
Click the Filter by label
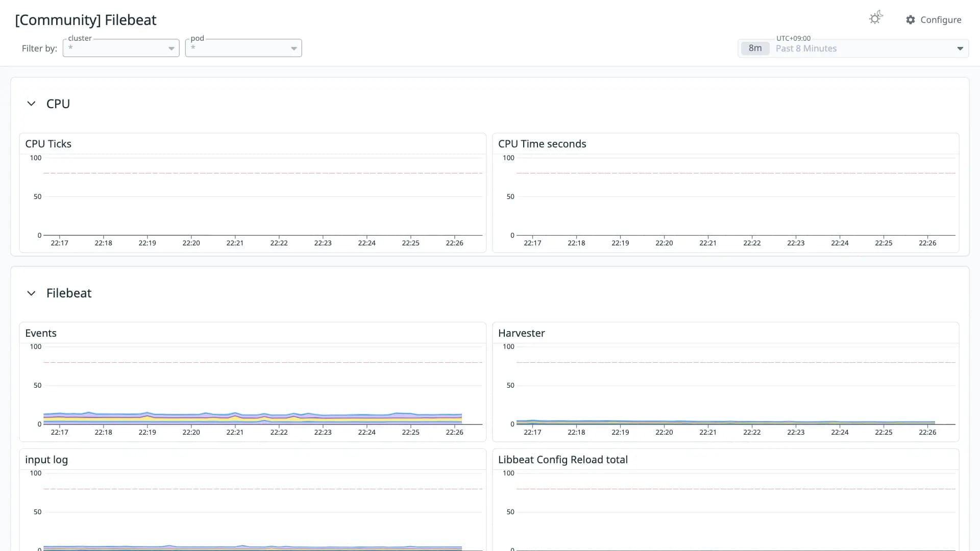[39, 48]
